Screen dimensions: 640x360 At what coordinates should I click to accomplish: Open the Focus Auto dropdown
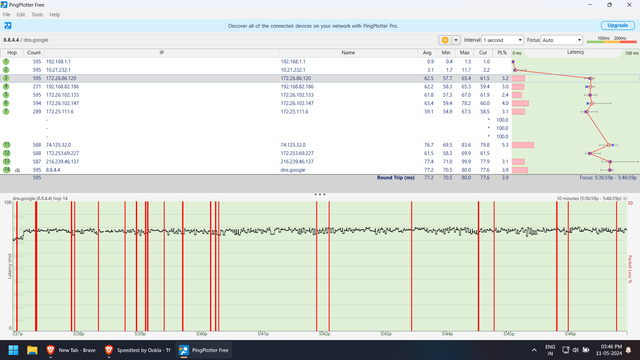(562, 40)
